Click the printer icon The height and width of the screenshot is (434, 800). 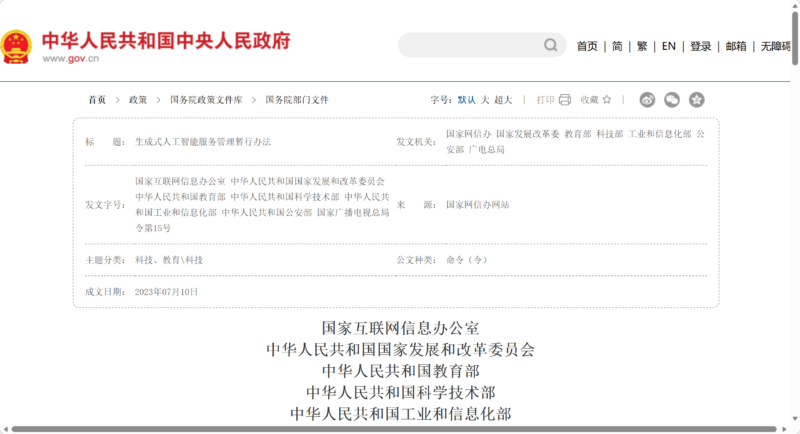[565, 100]
